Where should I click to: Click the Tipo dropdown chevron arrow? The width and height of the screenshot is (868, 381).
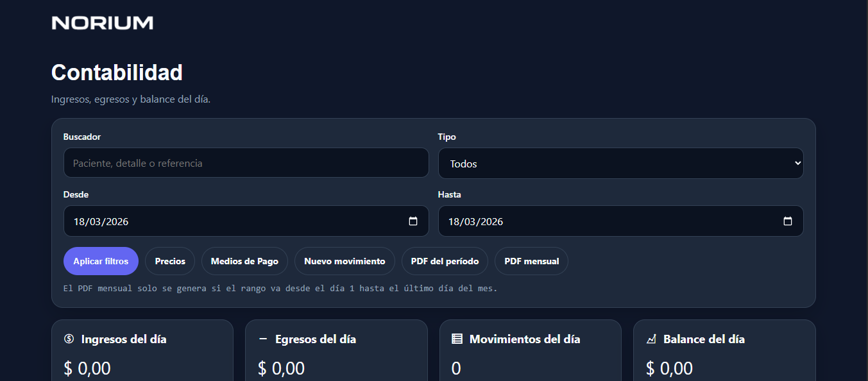[797, 164]
